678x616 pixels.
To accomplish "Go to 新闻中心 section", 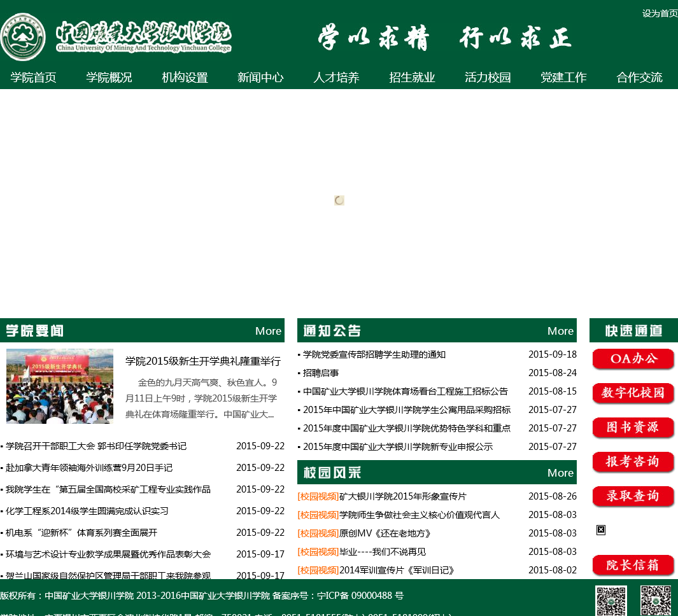I will pyautogui.click(x=260, y=78).
